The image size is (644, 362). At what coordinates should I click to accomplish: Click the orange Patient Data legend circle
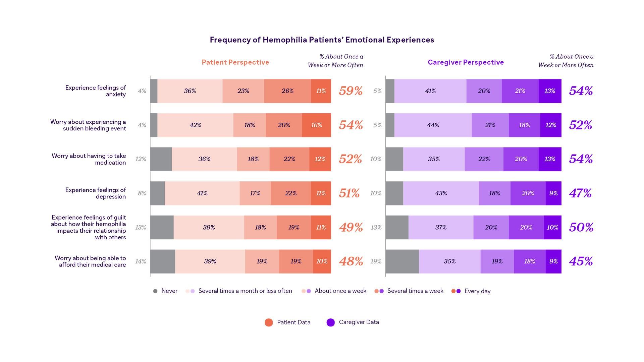tap(269, 322)
